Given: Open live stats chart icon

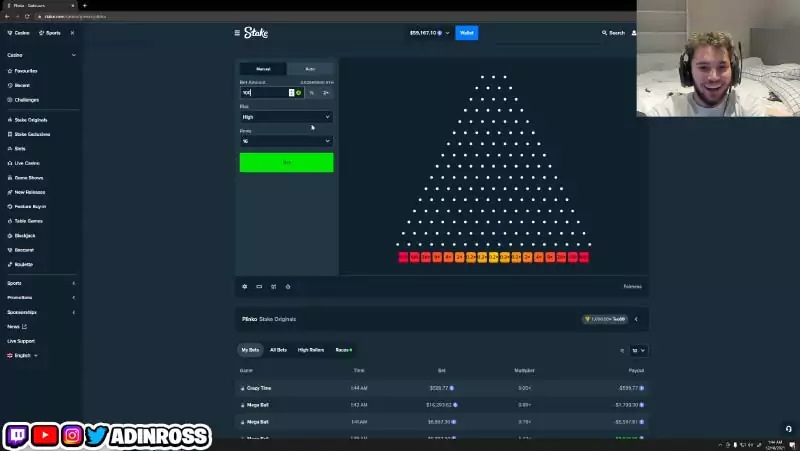Looking at the screenshot, I should [x=273, y=287].
